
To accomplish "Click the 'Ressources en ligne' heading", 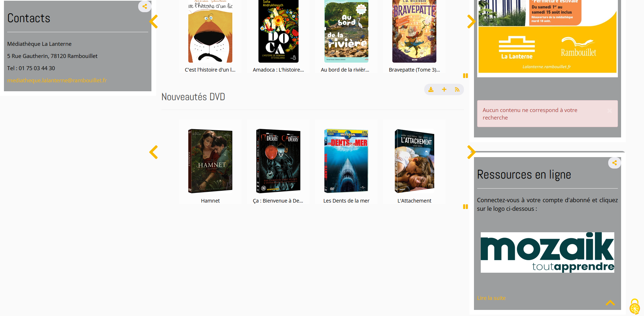I will tap(524, 175).
